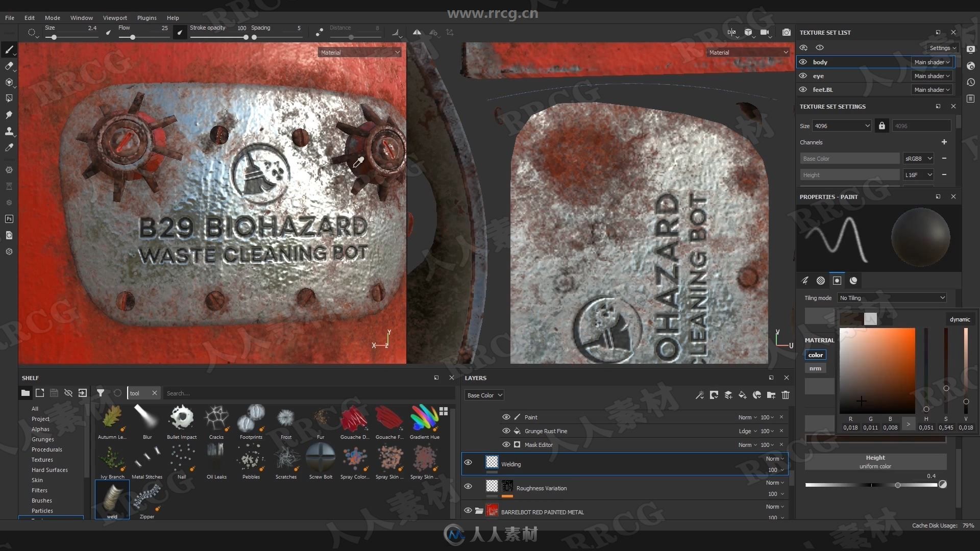The image size is (980, 551).
Task: Open the Log icon on right sidebar
Action: pyautogui.click(x=971, y=98)
